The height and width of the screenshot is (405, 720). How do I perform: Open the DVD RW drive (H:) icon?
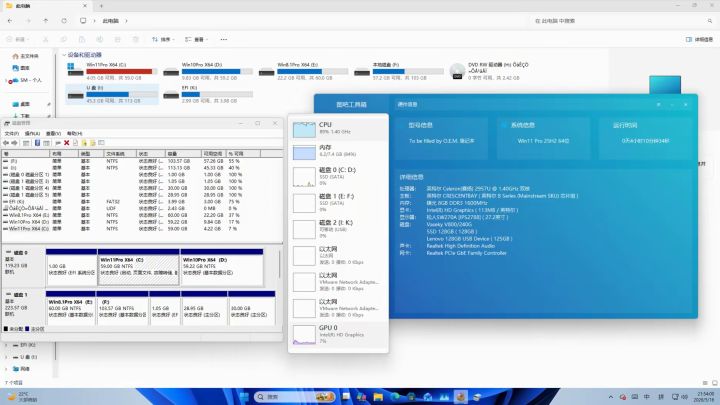click(x=457, y=71)
